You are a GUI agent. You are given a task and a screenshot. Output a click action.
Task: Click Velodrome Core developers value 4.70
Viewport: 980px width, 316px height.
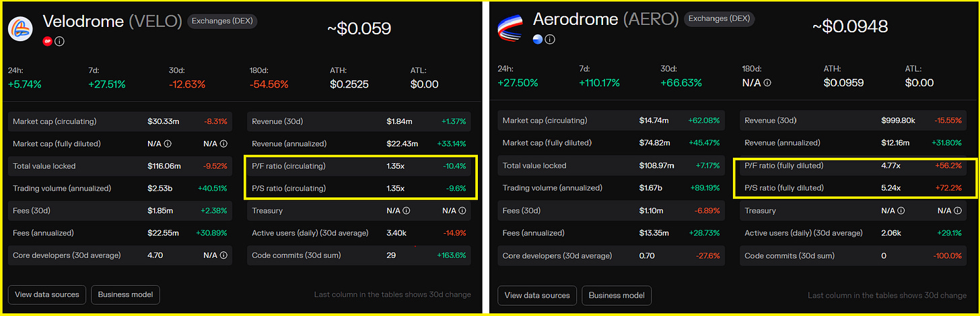[x=155, y=255]
